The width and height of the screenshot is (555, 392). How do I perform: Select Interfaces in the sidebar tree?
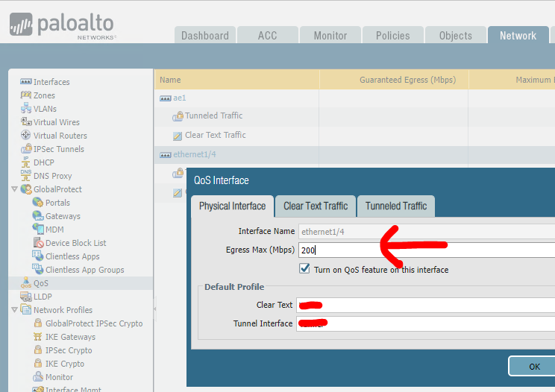point(51,82)
